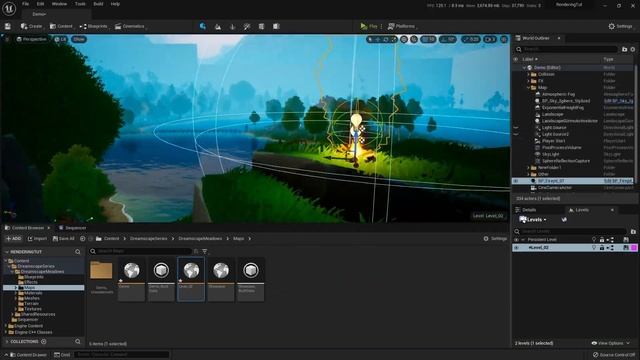
Task: Open the Window menu
Action: [60, 4]
